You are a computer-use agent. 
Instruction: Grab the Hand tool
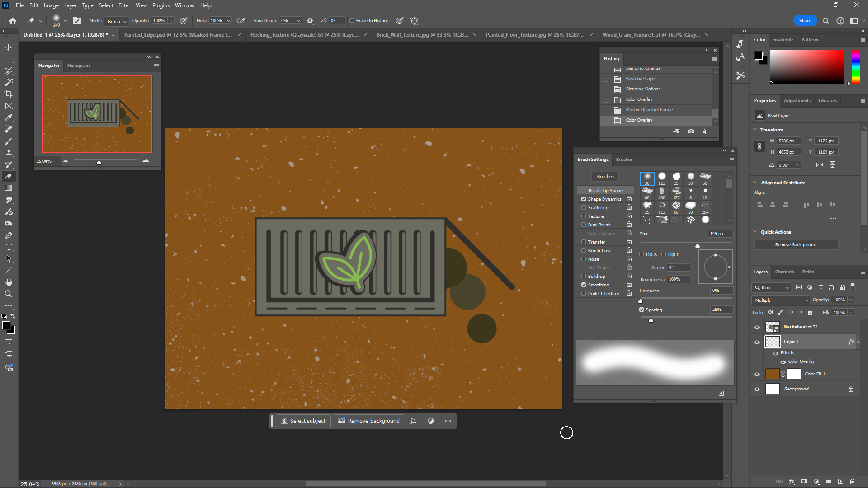9,282
